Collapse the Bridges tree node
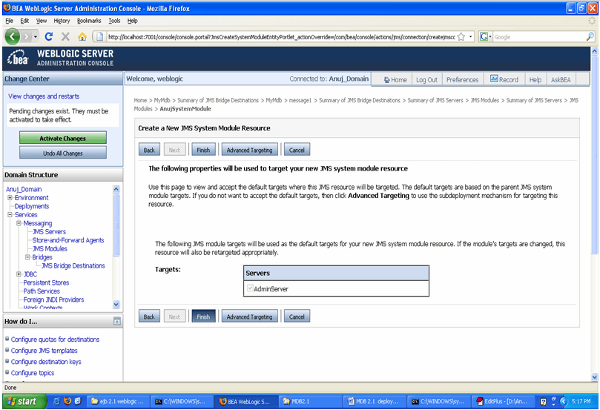The height and width of the screenshot is (410, 600). (x=28, y=257)
